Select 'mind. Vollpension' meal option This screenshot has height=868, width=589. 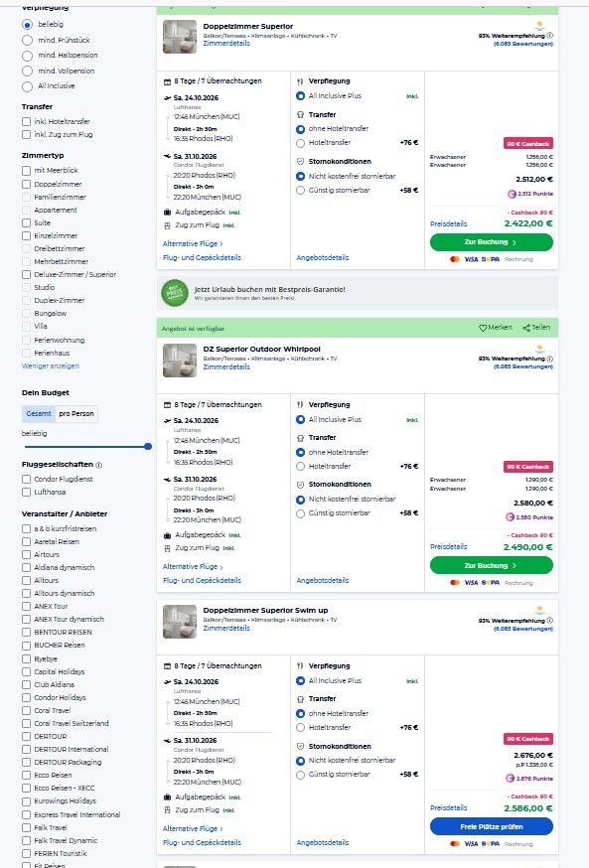point(27,71)
